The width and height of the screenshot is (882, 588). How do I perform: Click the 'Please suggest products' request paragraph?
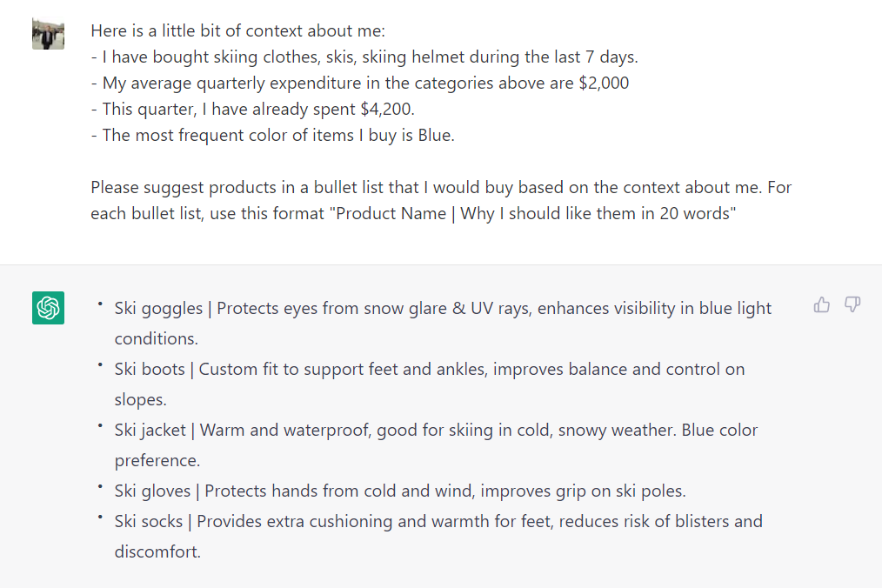[441, 200]
